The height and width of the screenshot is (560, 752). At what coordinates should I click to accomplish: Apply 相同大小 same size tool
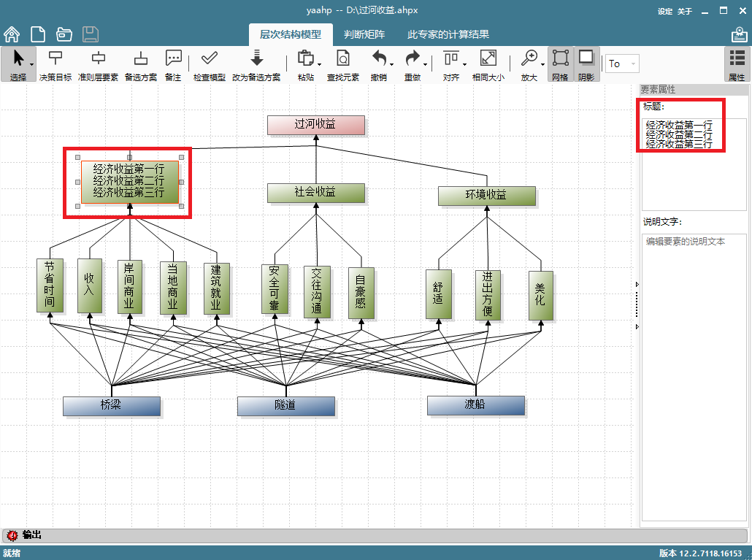(x=488, y=65)
